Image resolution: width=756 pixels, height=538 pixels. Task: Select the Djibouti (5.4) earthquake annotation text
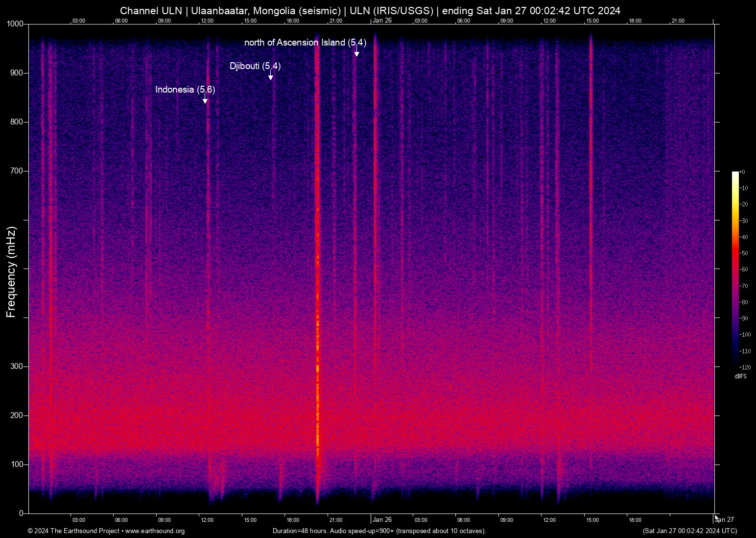[255, 66]
